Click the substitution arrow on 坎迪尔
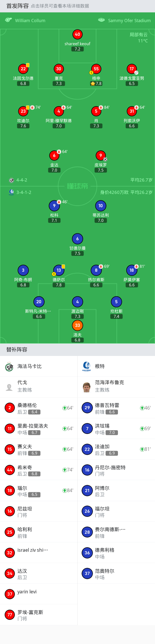 tap(32, 107)
